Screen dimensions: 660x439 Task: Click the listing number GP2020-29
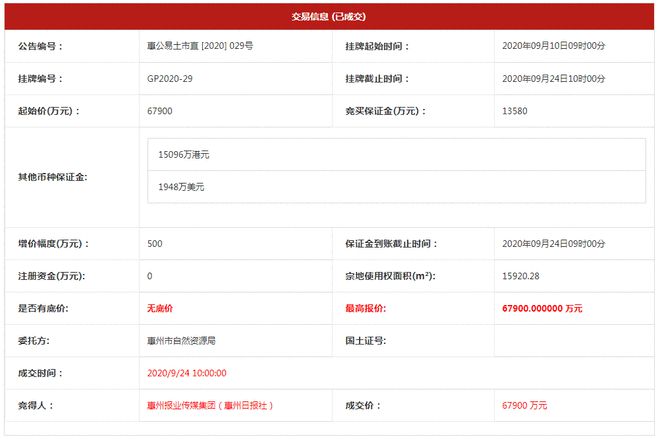tap(170, 78)
